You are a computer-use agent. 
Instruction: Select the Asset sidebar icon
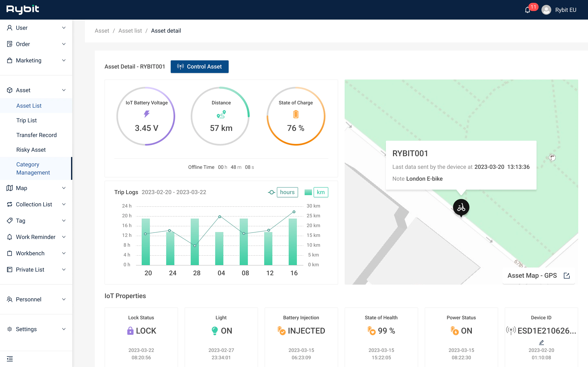(10, 90)
